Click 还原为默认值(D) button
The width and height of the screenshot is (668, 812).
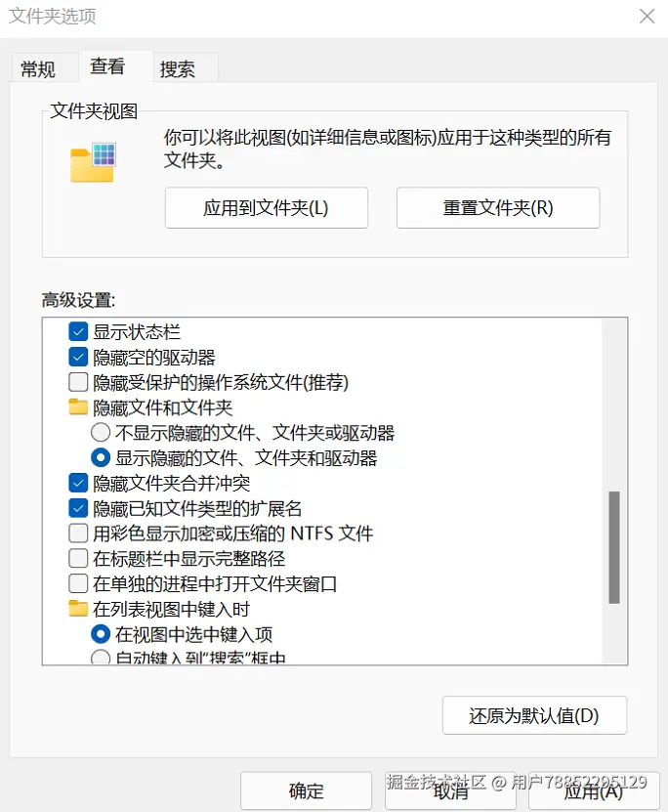click(535, 715)
